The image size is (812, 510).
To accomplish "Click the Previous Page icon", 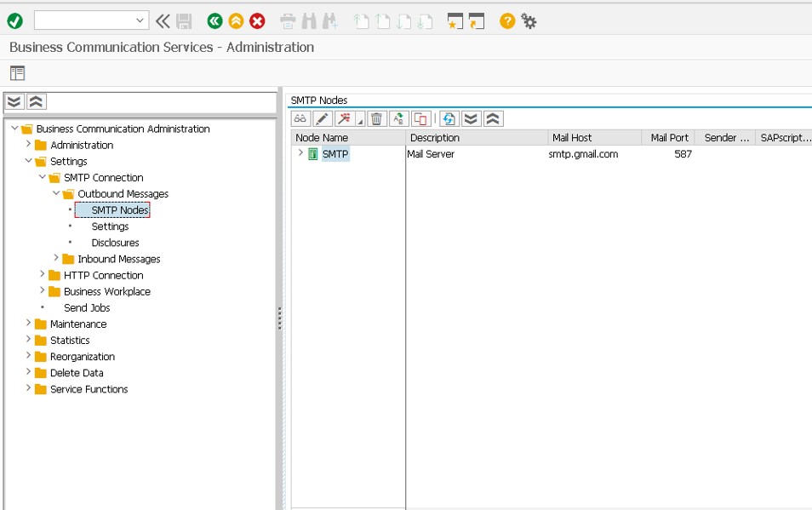I will point(383,21).
